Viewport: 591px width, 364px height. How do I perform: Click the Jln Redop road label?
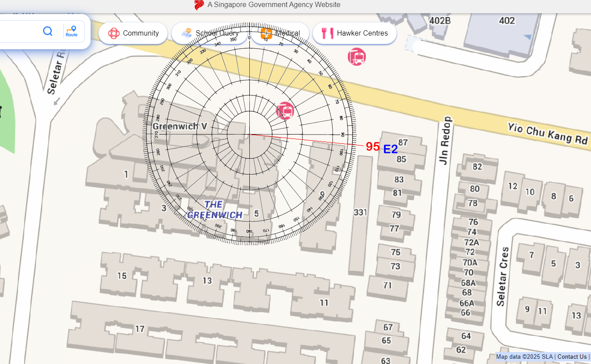[x=445, y=141]
